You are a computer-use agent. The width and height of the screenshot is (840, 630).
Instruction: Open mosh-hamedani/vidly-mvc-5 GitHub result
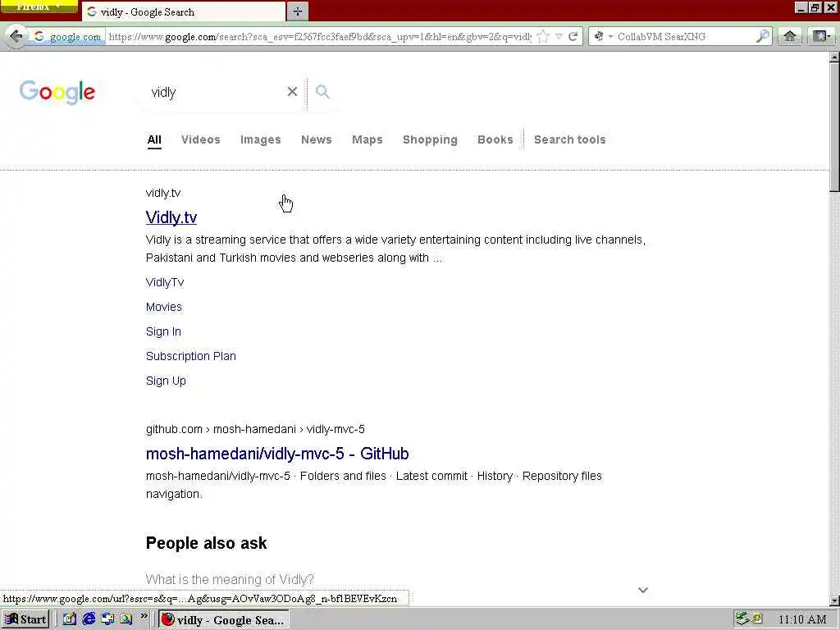pos(277,454)
